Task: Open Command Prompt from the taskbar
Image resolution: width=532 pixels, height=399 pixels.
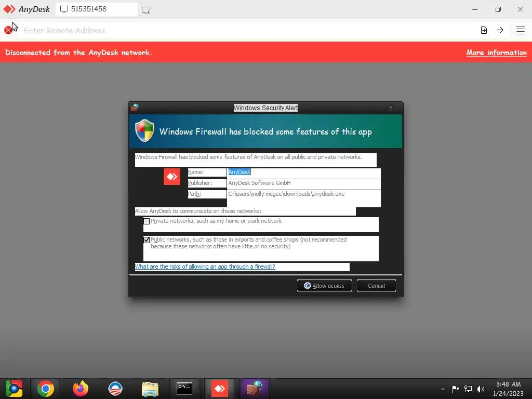Action: tap(184, 389)
